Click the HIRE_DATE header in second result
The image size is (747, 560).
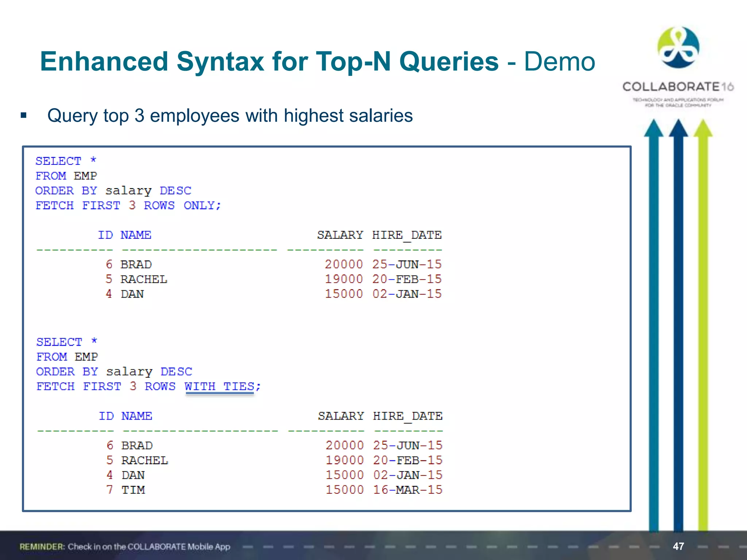coord(407,416)
